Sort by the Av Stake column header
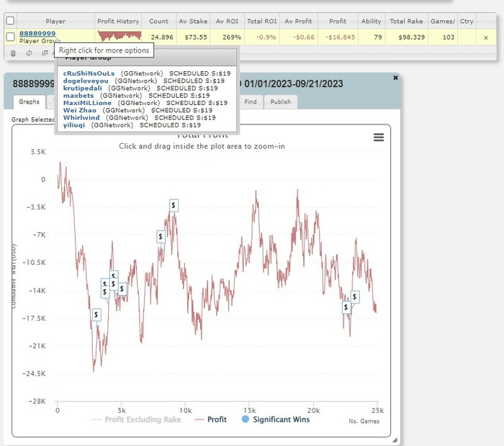The width and height of the screenshot is (504, 446). [x=193, y=21]
